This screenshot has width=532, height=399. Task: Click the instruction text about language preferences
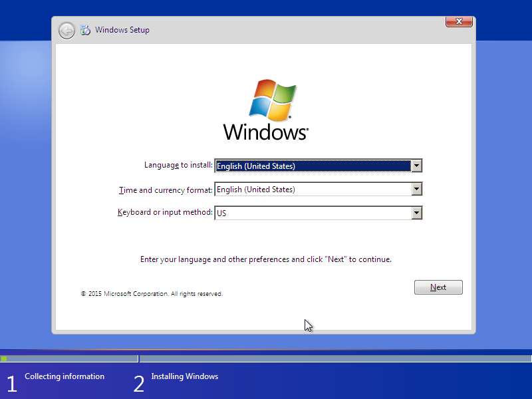266,259
